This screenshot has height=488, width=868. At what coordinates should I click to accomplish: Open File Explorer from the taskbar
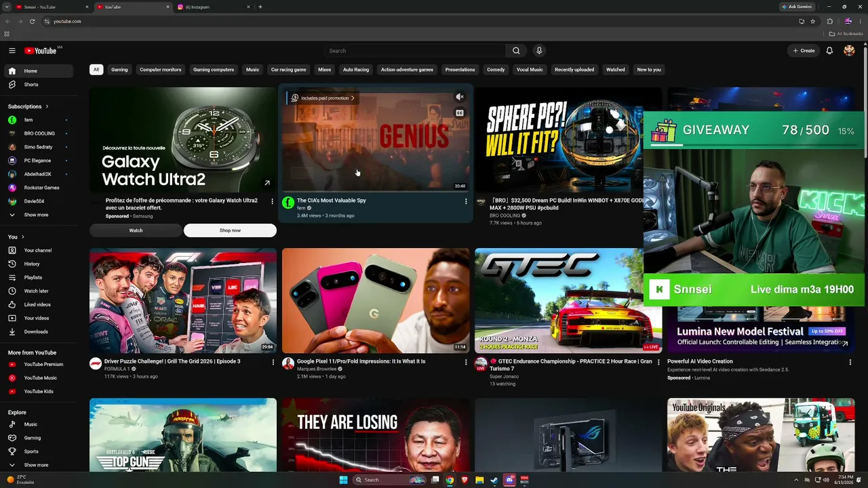(479, 480)
